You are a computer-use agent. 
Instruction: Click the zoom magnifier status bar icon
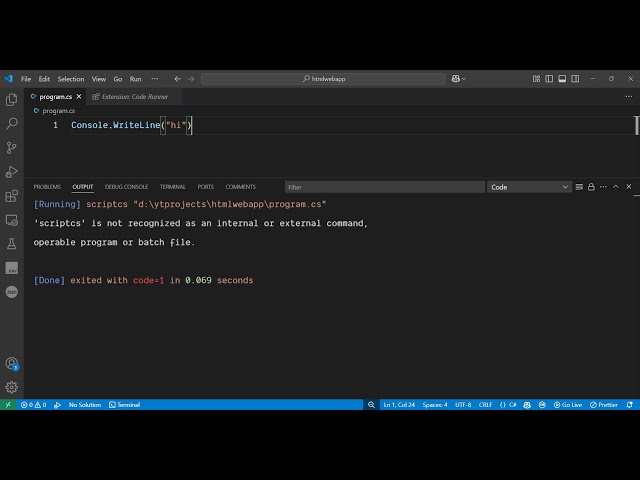371,404
